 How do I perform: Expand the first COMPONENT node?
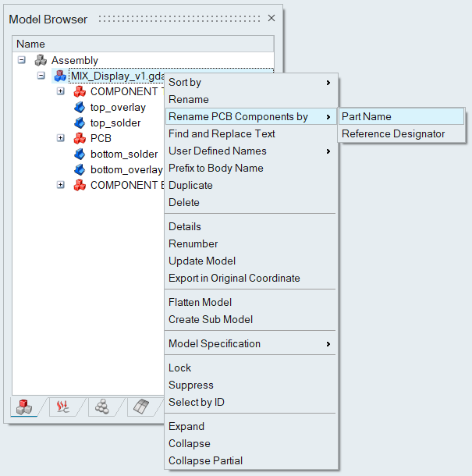point(61,91)
